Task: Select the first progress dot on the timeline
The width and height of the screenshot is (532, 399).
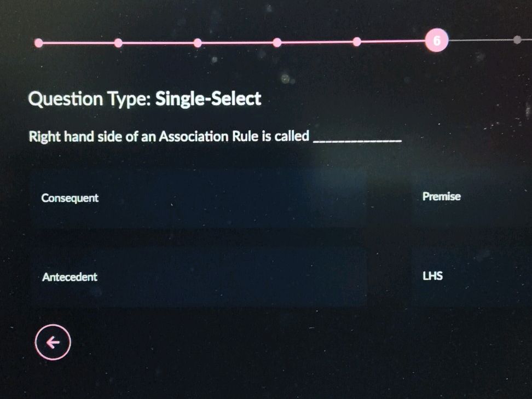Action: [38, 42]
